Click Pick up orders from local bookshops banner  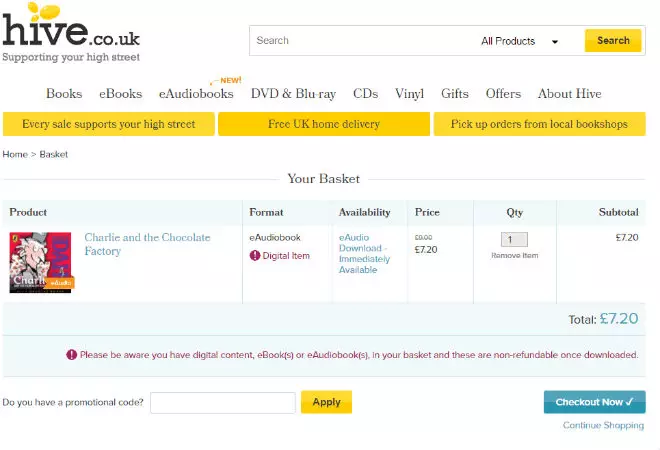[x=539, y=124]
